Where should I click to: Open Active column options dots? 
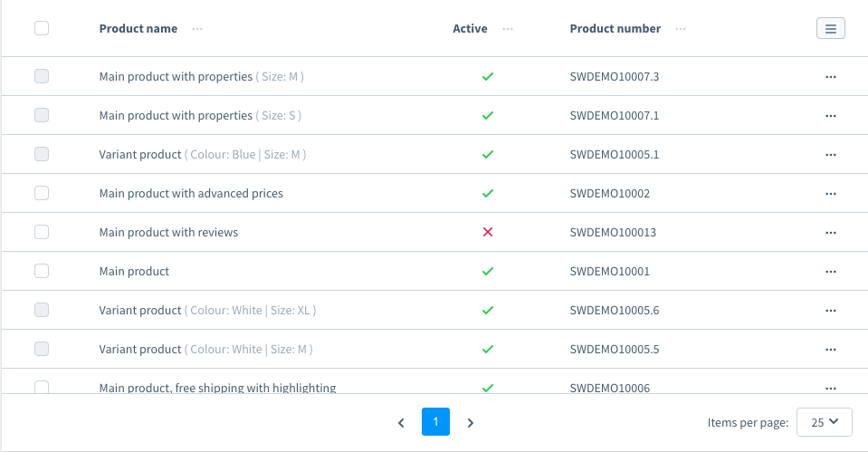(508, 29)
